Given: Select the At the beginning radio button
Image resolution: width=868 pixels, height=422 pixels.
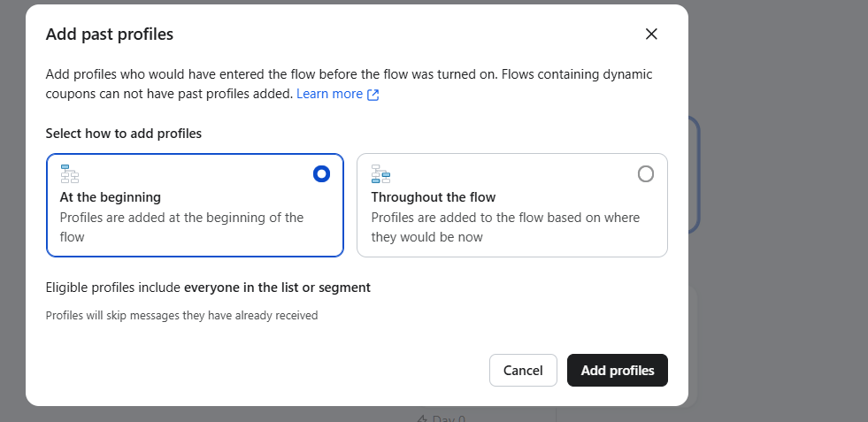Looking at the screenshot, I should pos(321,174).
